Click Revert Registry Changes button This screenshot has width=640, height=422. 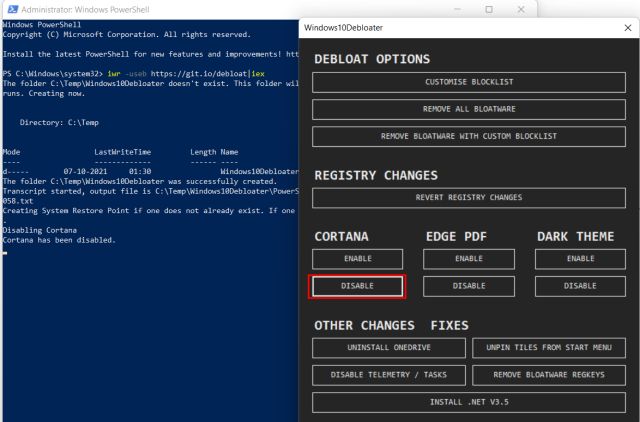pos(468,197)
